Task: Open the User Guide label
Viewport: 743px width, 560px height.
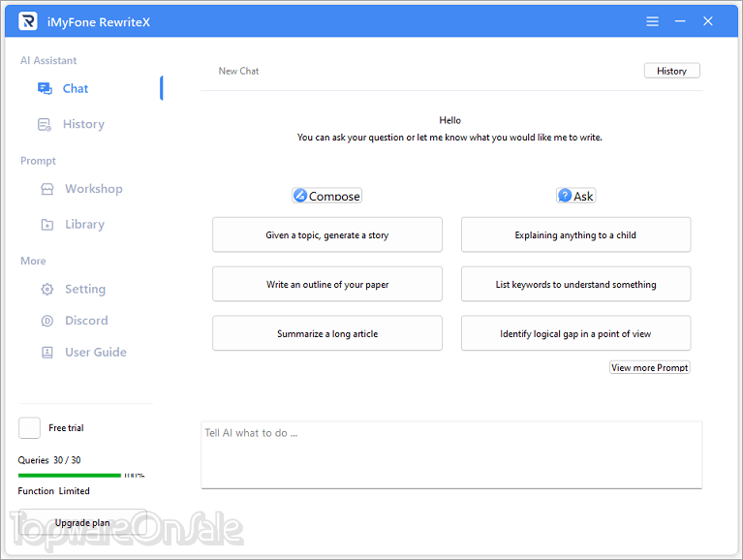Action: click(96, 352)
